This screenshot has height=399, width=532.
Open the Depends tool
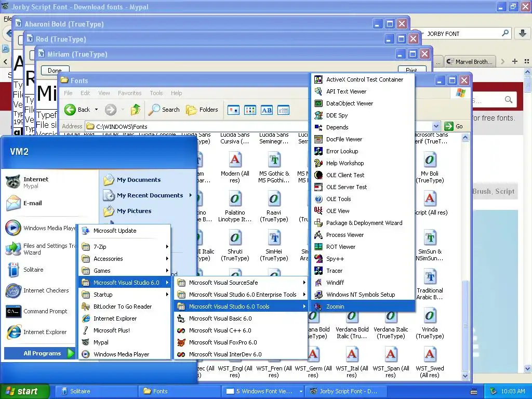(x=363, y=127)
